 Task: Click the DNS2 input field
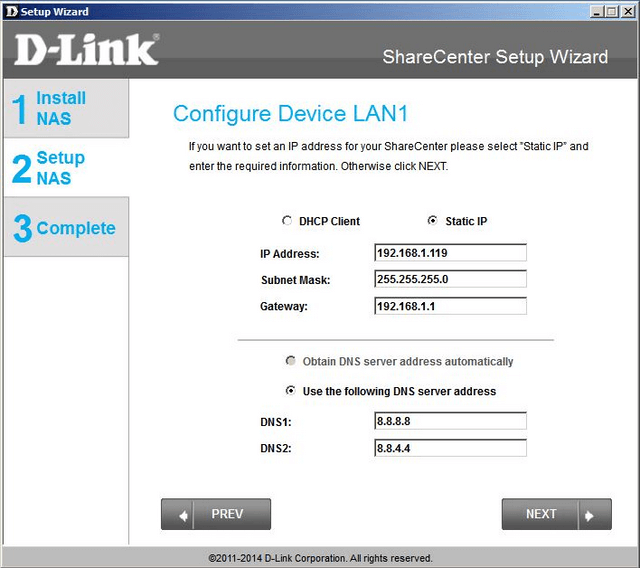pyautogui.click(x=450, y=448)
